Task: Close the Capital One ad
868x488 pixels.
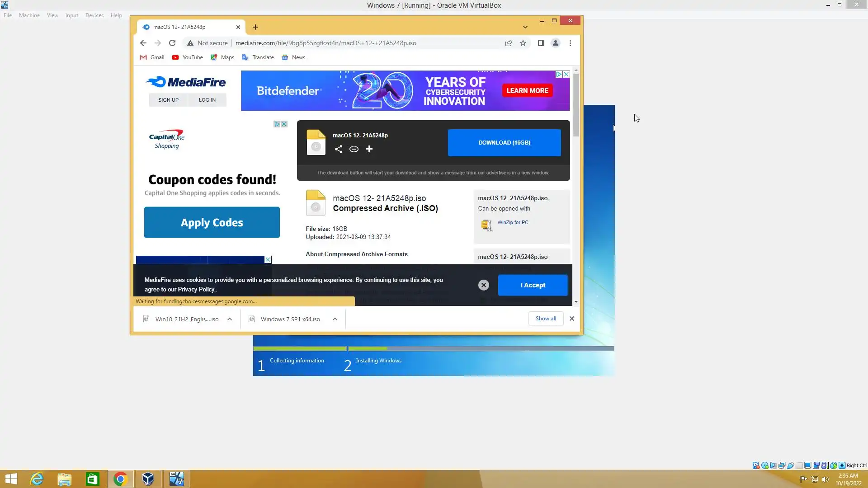Action: [284, 124]
